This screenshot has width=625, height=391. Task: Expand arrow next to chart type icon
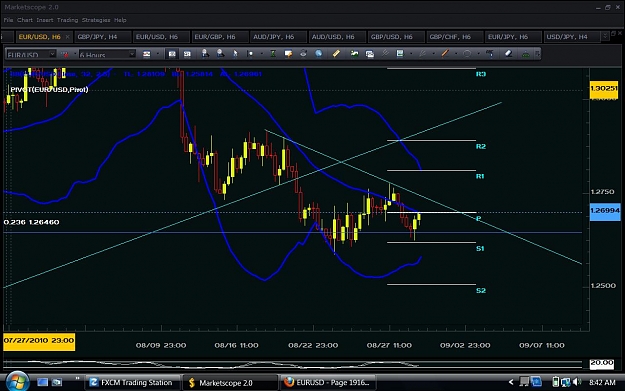[x=158, y=54]
